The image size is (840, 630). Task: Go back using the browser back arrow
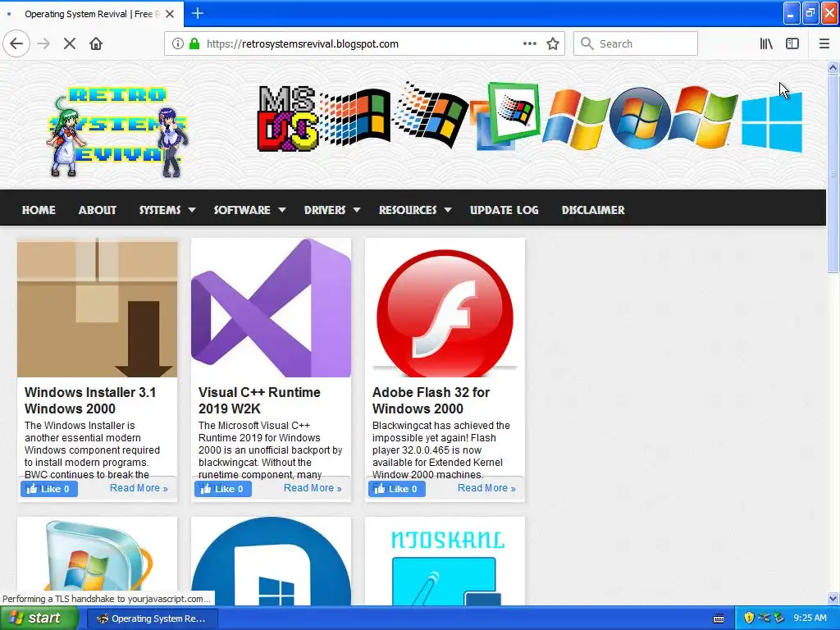point(16,43)
